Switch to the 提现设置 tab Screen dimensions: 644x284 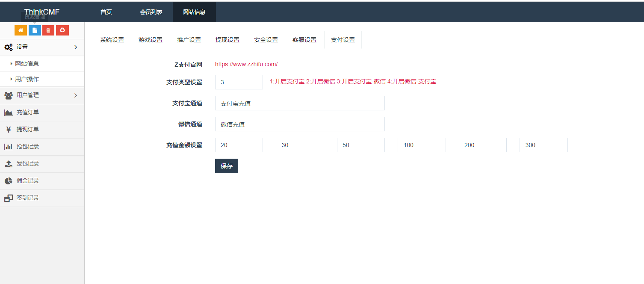(227, 40)
